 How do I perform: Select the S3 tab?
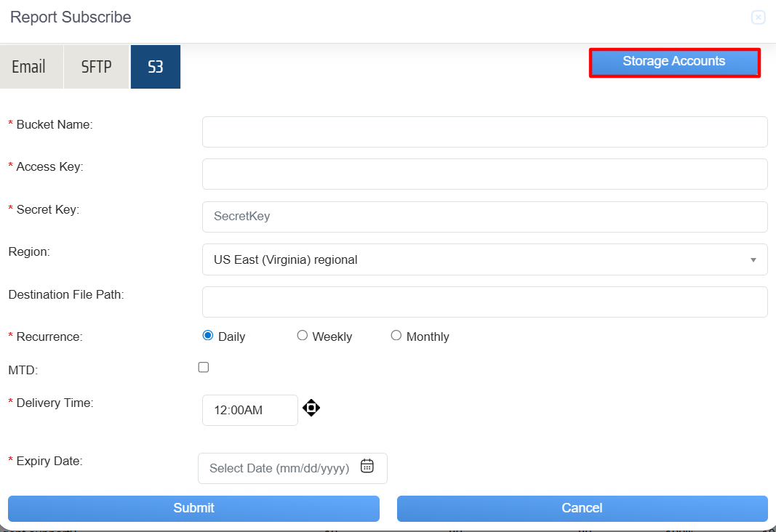pyautogui.click(x=156, y=67)
